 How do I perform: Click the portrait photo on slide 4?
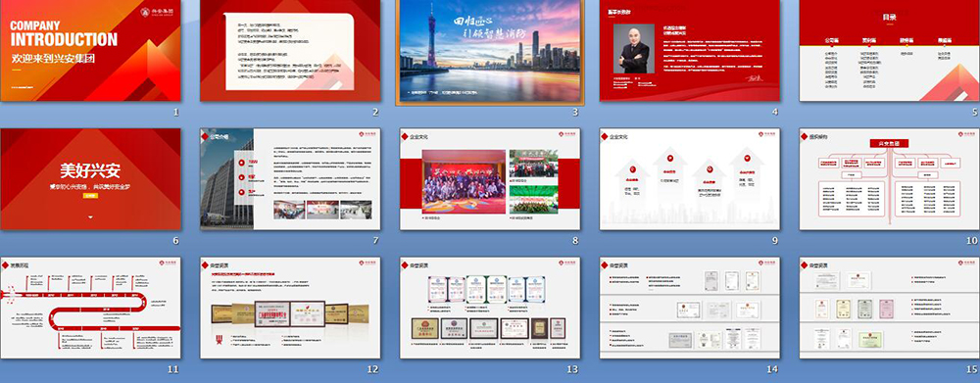pos(634,49)
